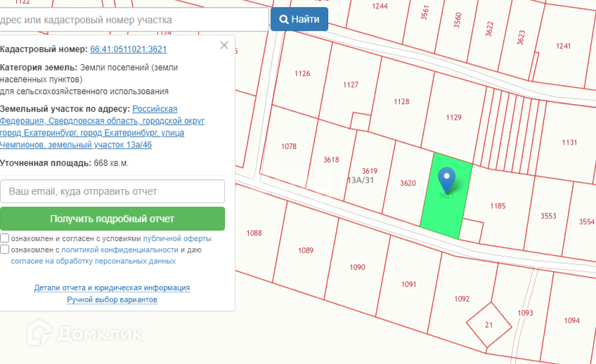596x364 pixels.
Task: Select parcel 1185 on the map
Action: [x=497, y=206]
